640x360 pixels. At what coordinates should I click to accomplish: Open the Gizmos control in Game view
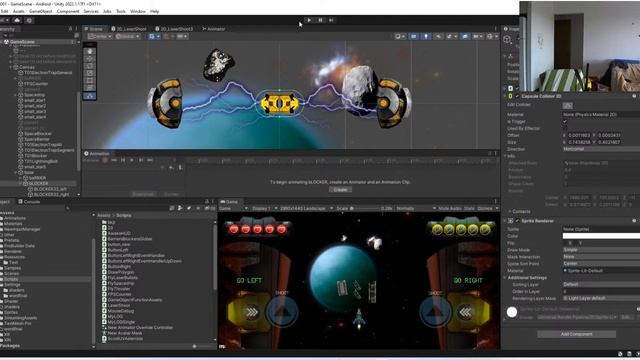click(x=487, y=209)
